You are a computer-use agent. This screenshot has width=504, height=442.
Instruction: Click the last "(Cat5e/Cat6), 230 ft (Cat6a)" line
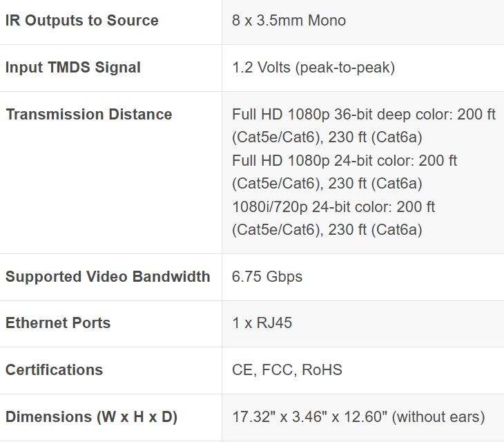pyautogui.click(x=327, y=230)
